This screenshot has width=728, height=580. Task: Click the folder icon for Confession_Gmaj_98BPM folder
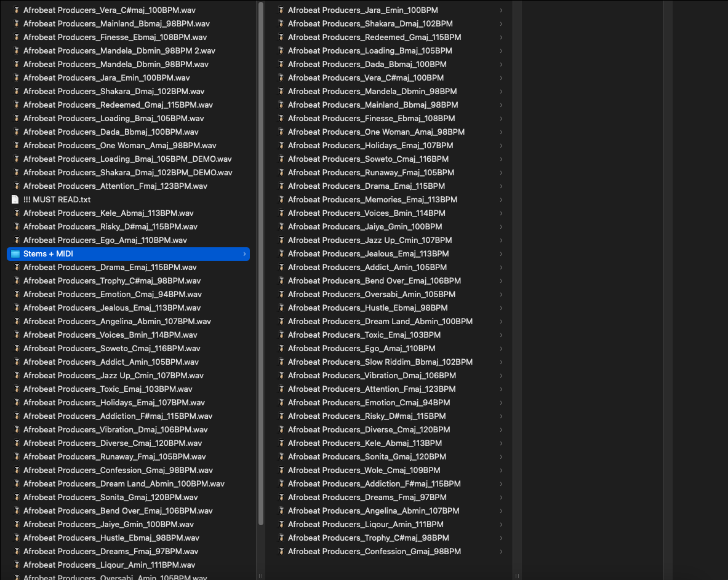[281, 551]
